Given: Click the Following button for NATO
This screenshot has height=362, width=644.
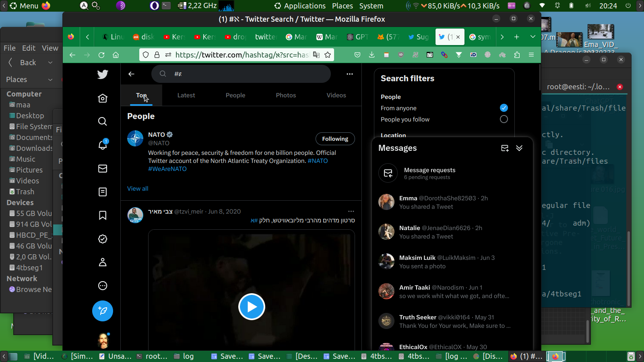Looking at the screenshot, I should point(335,139).
